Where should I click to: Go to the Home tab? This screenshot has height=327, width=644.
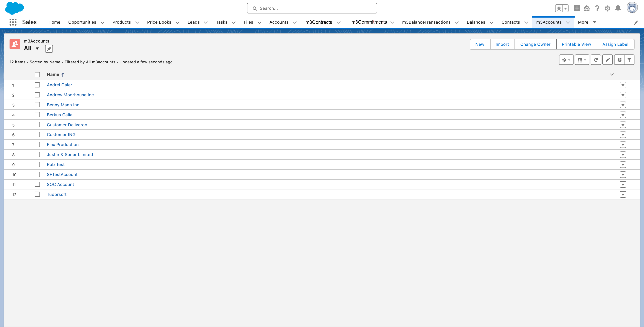[54, 22]
